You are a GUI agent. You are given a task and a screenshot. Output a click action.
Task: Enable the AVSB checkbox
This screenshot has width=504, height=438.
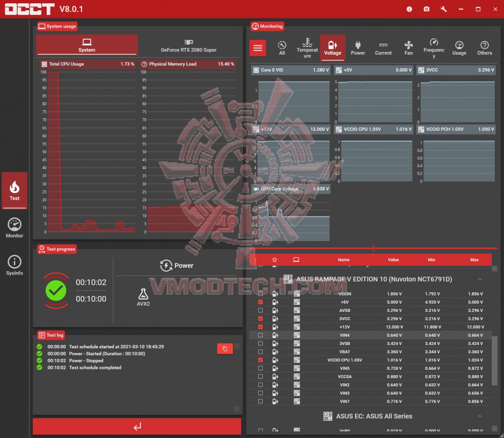(260, 311)
